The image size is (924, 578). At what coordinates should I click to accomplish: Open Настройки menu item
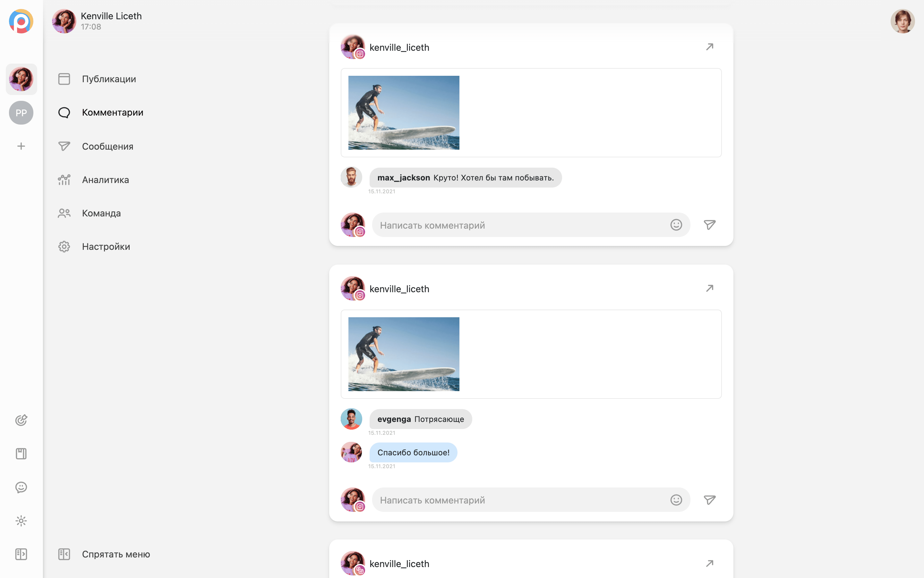(x=106, y=247)
